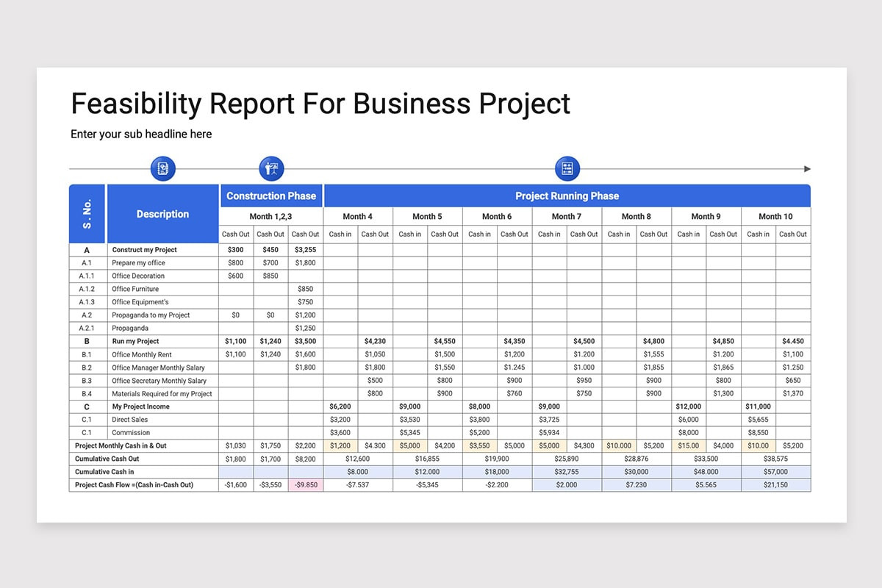Click the Office Manager Monthly Salary row
Screen dimensions: 882x588
pos(440,367)
